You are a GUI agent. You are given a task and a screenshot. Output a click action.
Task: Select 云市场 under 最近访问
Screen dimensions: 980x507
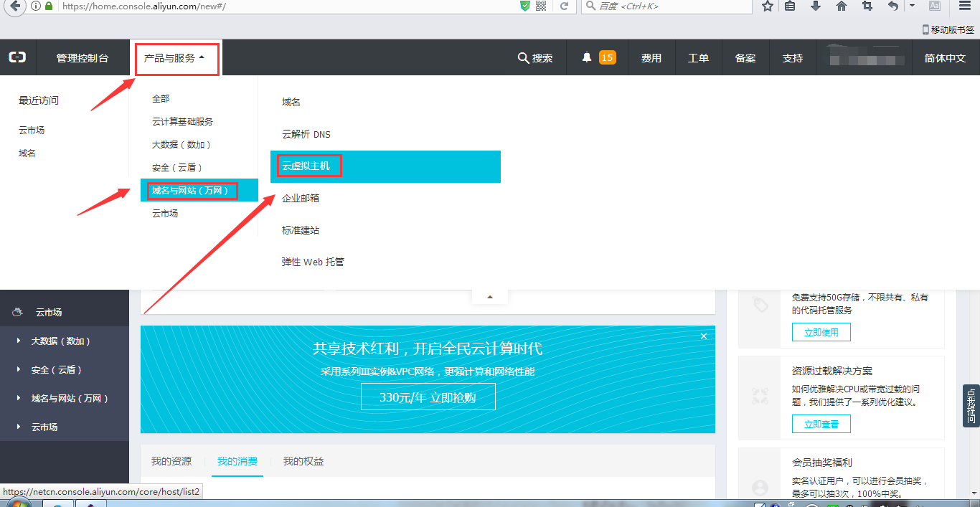pyautogui.click(x=32, y=131)
